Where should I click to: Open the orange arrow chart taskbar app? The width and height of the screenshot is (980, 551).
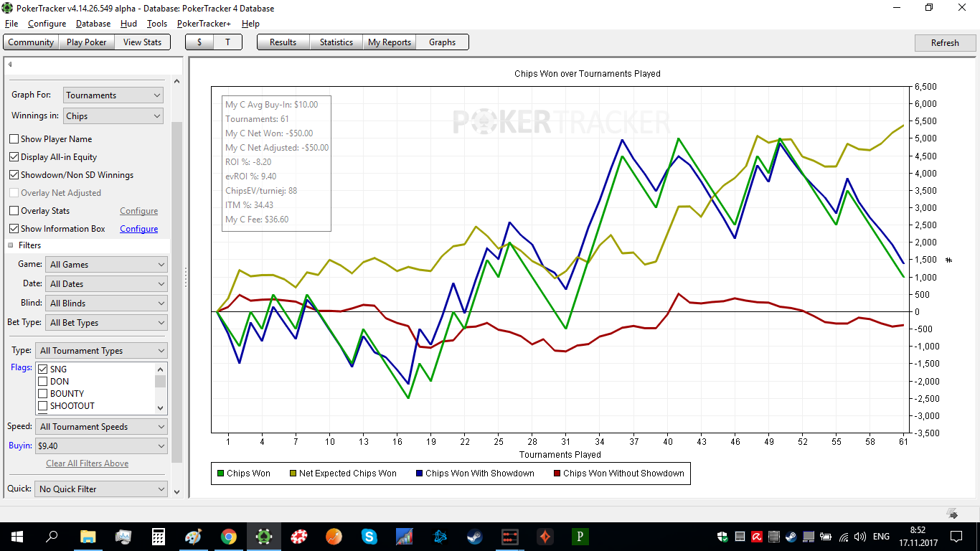pos(334,536)
